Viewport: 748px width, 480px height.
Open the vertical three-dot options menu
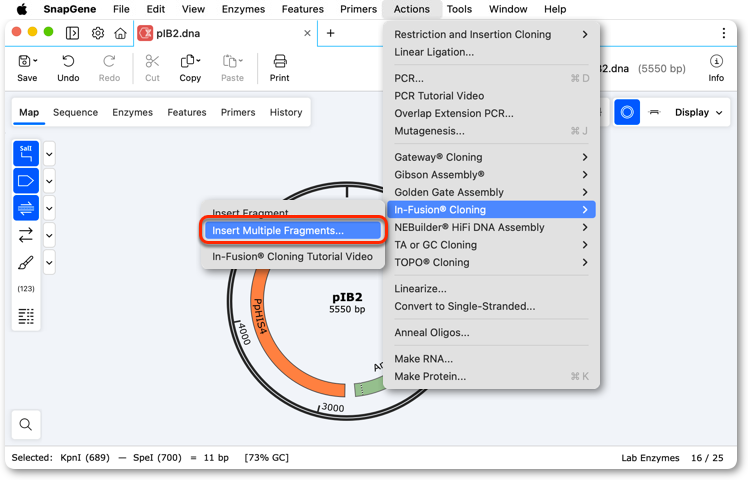coord(724,33)
